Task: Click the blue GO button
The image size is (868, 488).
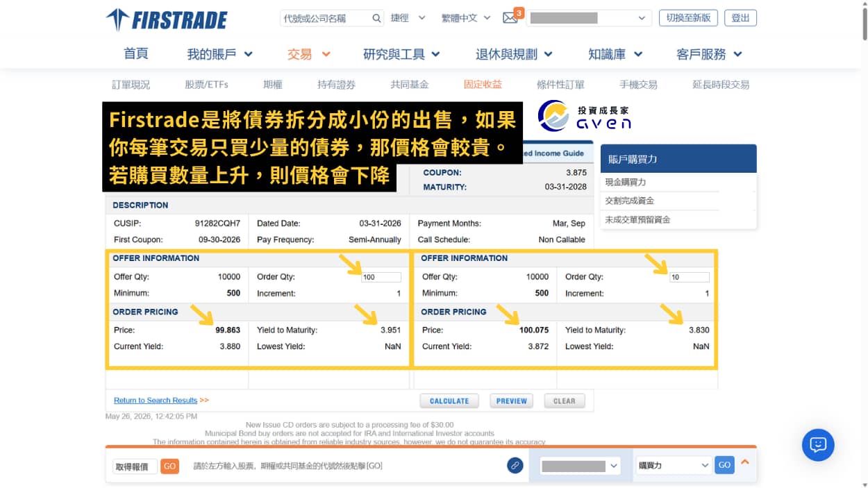Action: (724, 465)
